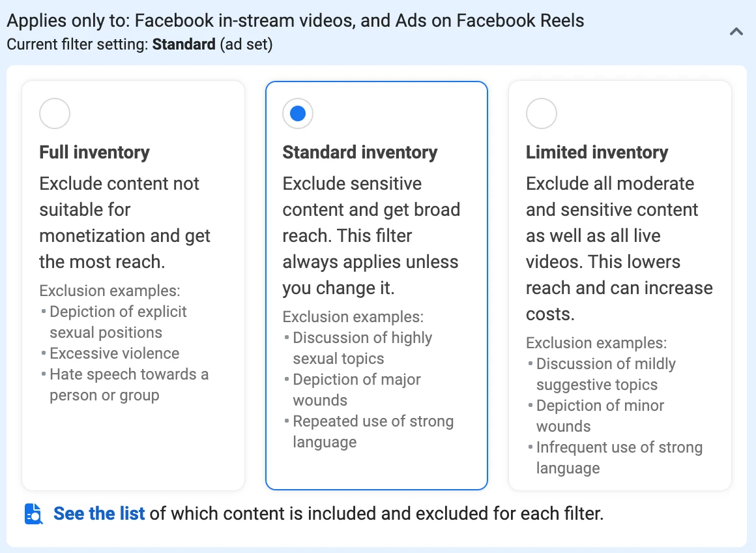Click the "Excessive violence" exclusion example
The width and height of the screenshot is (756, 553).
[114, 353]
